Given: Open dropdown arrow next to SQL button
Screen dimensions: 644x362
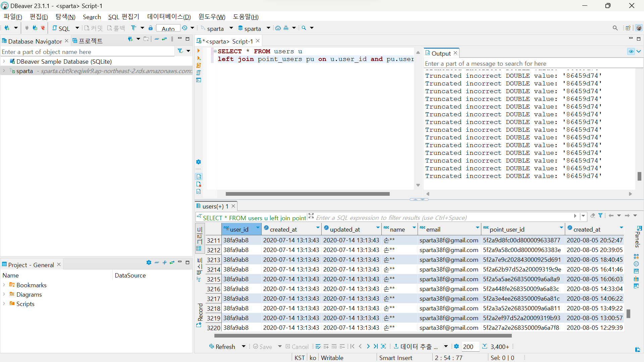Looking at the screenshot, I should coord(77,28).
